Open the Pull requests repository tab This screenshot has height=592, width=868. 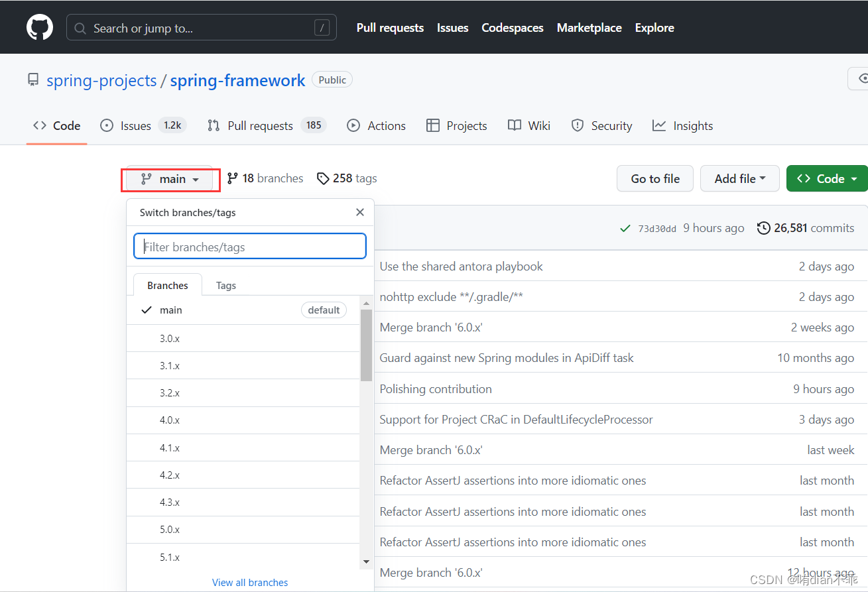pos(267,125)
